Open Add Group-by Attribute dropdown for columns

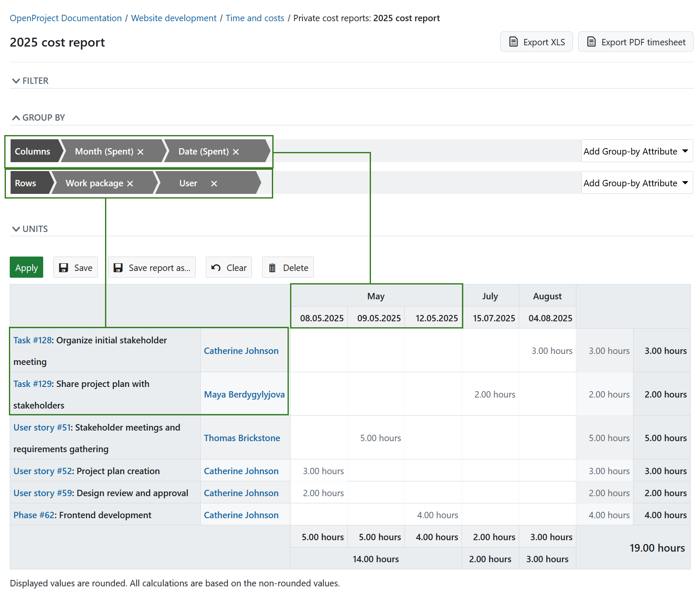636,151
